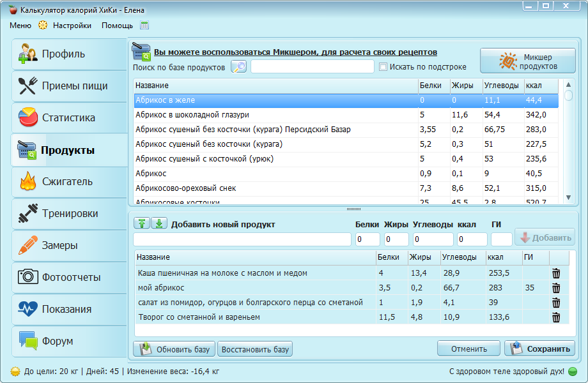This screenshot has width=588, height=383.
Task: Open the Помощь menu
Action: pyautogui.click(x=117, y=26)
